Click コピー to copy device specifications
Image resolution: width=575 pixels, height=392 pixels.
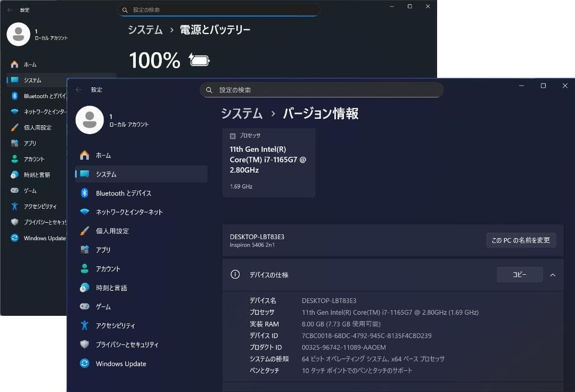(x=520, y=274)
